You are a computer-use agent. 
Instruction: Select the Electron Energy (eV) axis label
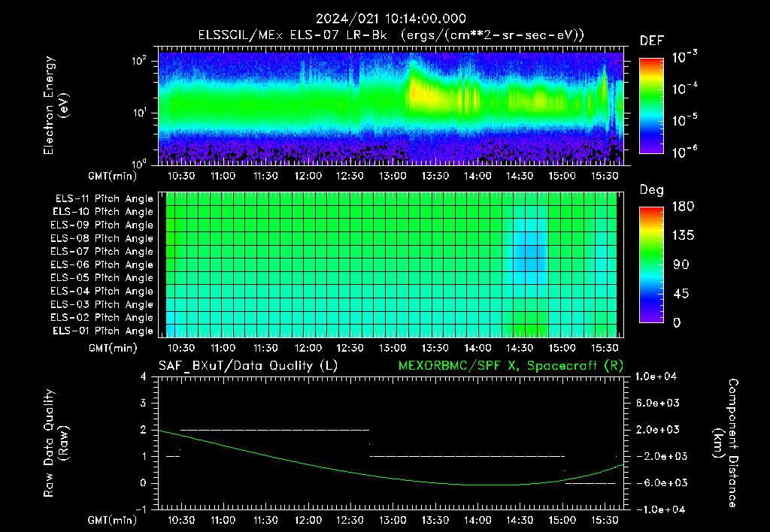[x=56, y=105]
